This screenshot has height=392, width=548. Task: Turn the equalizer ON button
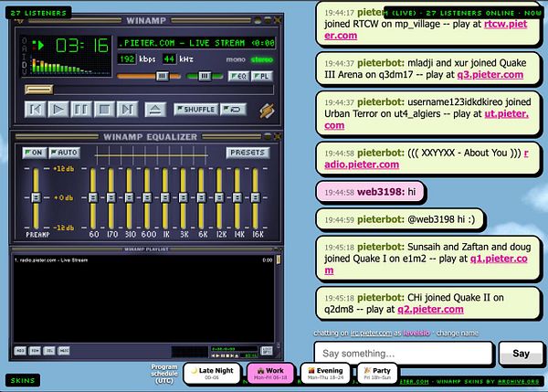35,153
